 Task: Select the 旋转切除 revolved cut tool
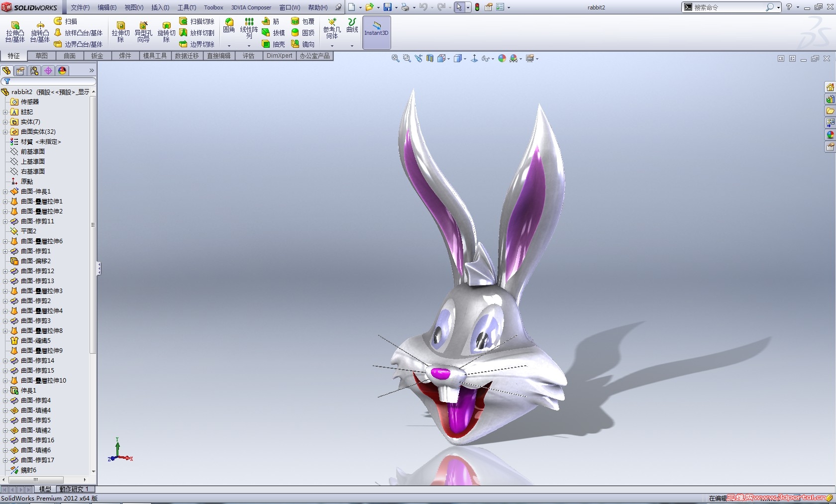(x=166, y=32)
